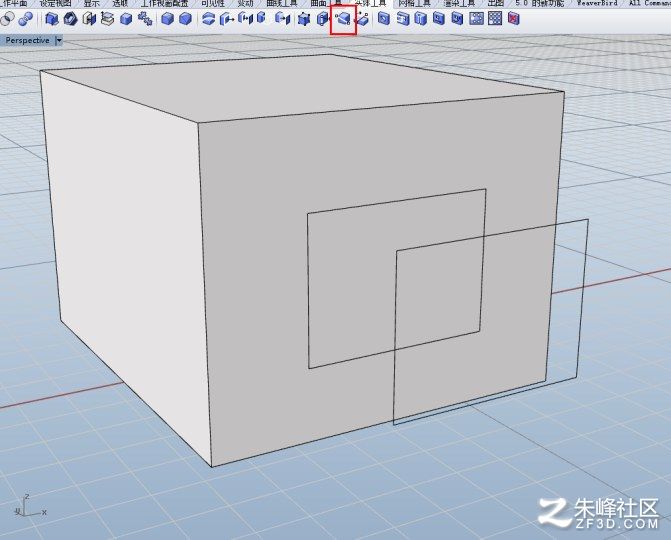
Task: Switch to the 选取 toolbar tab
Action: pyautogui.click(x=120, y=3)
